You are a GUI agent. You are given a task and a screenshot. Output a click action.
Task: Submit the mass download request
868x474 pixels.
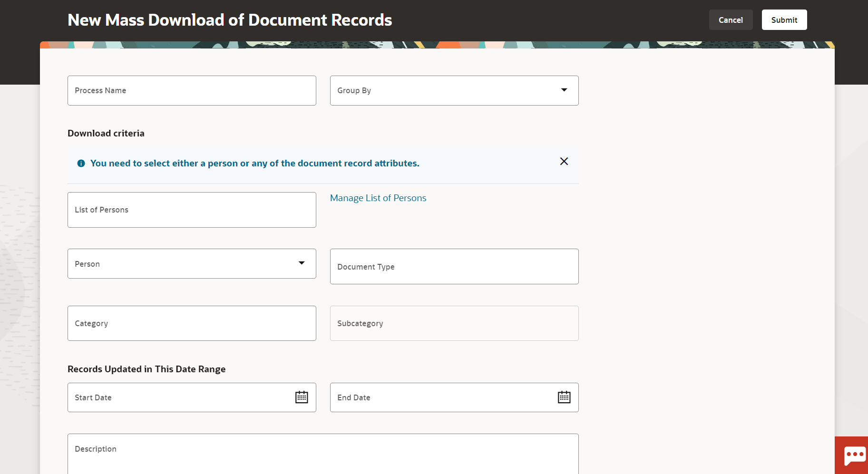point(784,20)
